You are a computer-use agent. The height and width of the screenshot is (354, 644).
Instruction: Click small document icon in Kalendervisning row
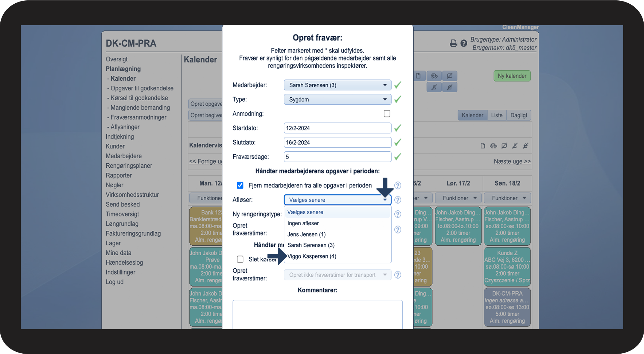pyautogui.click(x=483, y=146)
